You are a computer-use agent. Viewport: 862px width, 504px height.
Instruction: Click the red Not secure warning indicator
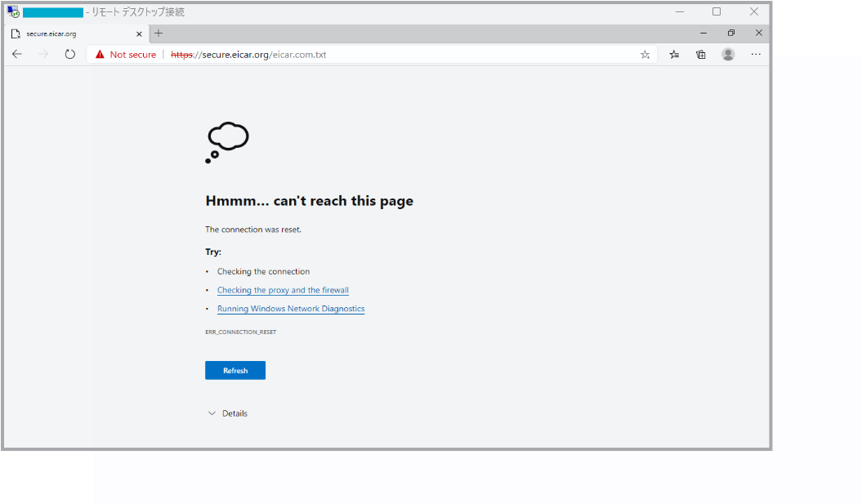click(125, 55)
